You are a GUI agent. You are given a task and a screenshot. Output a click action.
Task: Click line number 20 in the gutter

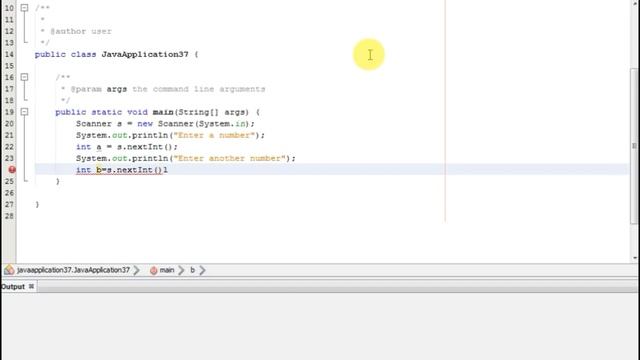(9, 124)
